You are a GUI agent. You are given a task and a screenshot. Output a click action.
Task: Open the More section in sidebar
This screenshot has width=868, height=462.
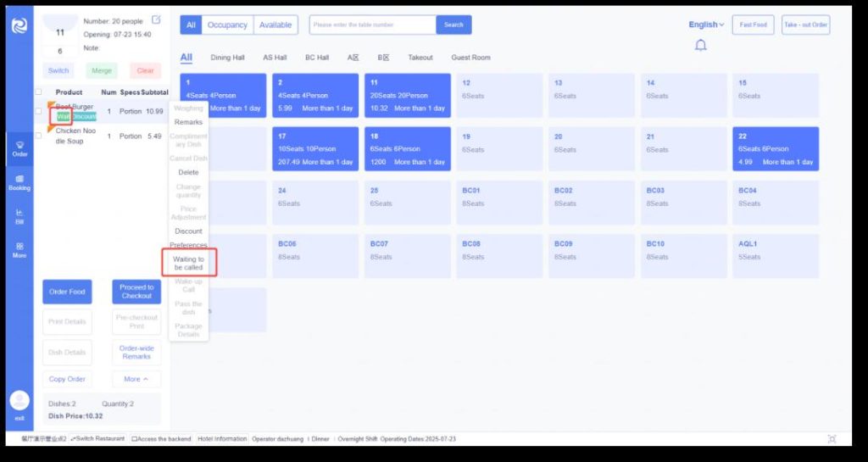tap(19, 249)
